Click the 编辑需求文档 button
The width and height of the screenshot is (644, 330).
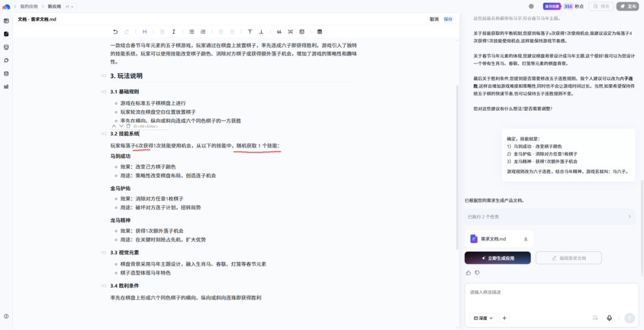click(x=569, y=258)
